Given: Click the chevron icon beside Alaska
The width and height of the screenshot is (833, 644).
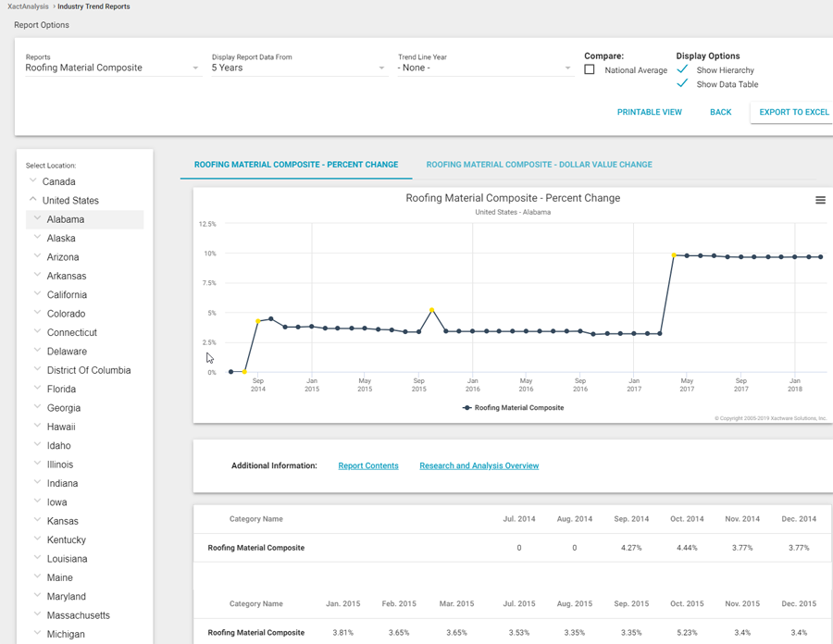Looking at the screenshot, I should point(38,238).
